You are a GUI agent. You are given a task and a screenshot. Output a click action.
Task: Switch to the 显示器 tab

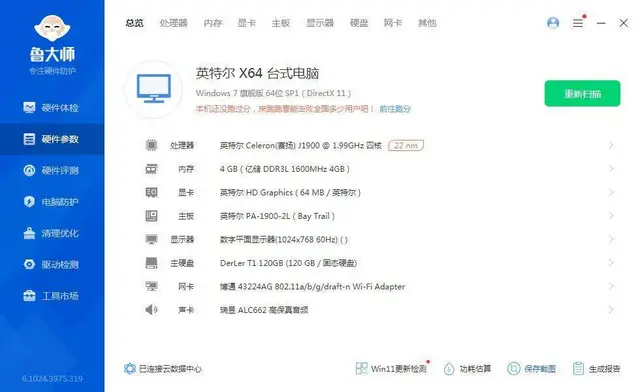(x=320, y=23)
